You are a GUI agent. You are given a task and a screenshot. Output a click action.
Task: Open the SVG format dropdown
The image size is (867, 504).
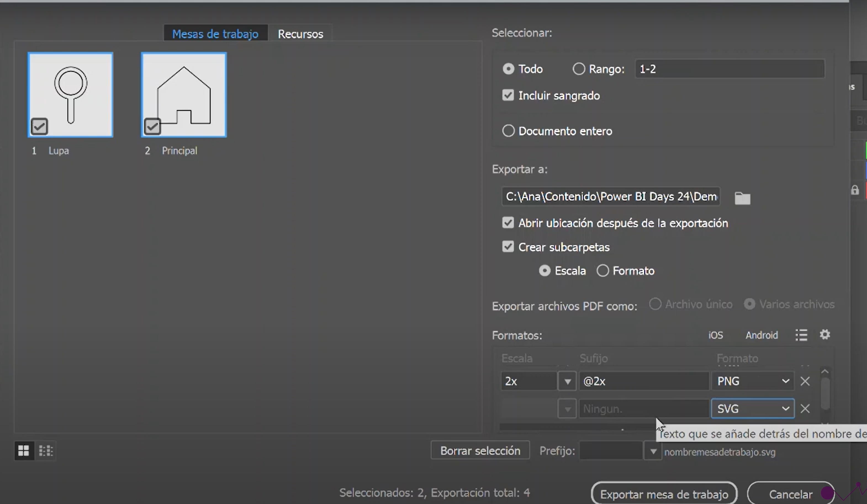pyautogui.click(x=753, y=409)
